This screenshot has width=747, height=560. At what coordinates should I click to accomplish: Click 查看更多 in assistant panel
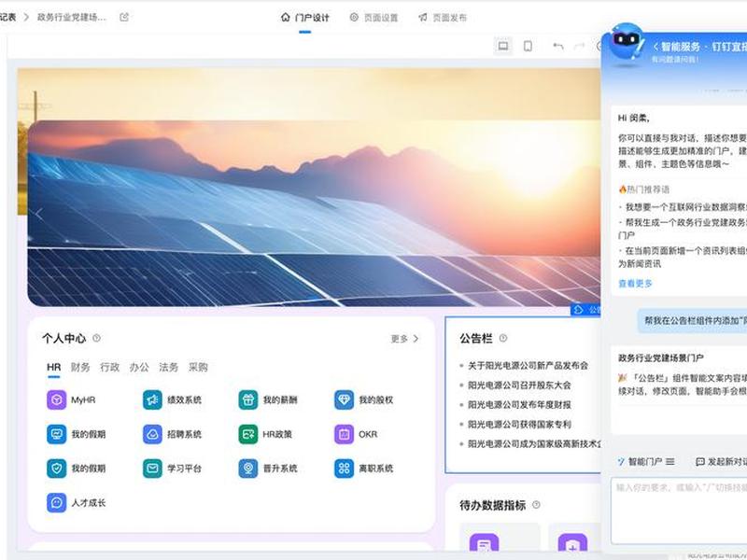[635, 284]
